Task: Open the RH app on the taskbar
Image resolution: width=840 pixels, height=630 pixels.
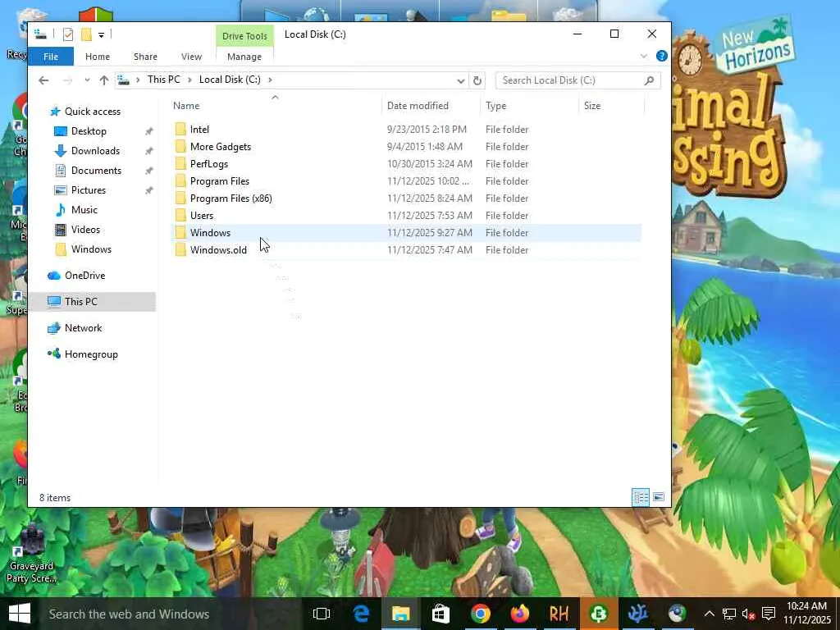Action: (x=559, y=614)
